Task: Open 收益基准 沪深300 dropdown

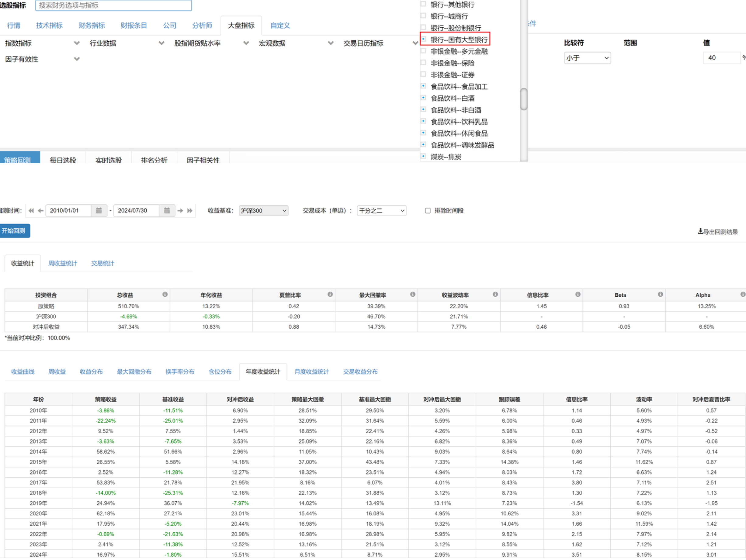Action: click(x=263, y=211)
